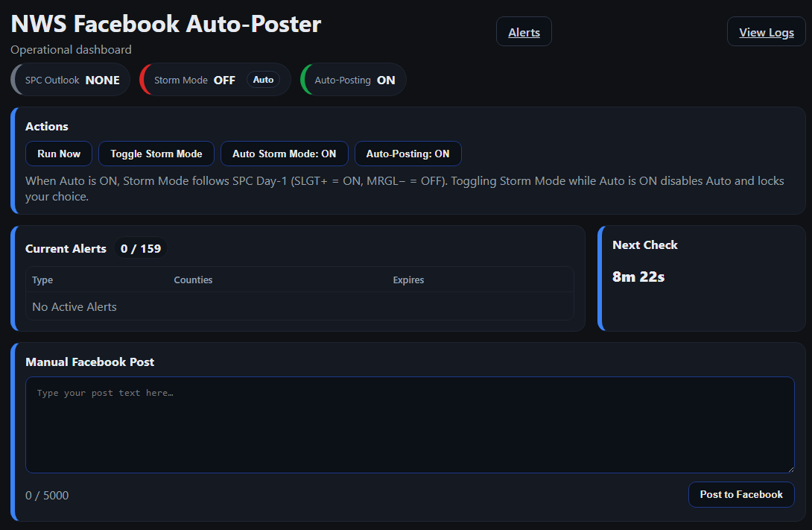
Task: Click the SPC Outlook NONE status pill
Action: tap(72, 80)
